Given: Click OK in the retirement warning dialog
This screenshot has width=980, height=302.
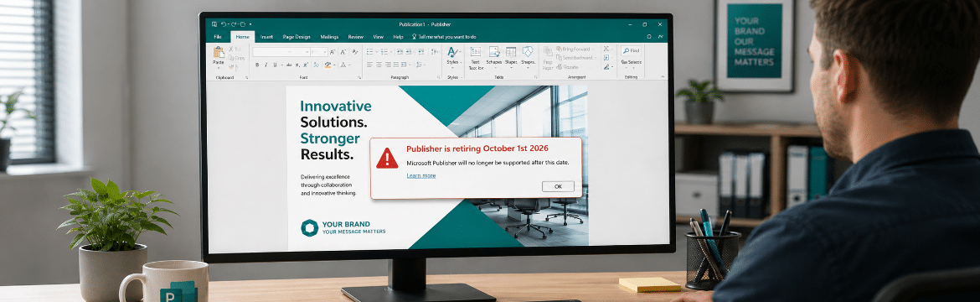Looking at the screenshot, I should click(x=558, y=186).
